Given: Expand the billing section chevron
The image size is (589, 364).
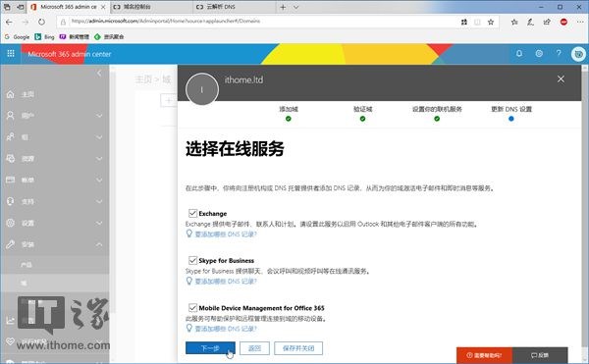Looking at the screenshot, I should tap(99, 181).
